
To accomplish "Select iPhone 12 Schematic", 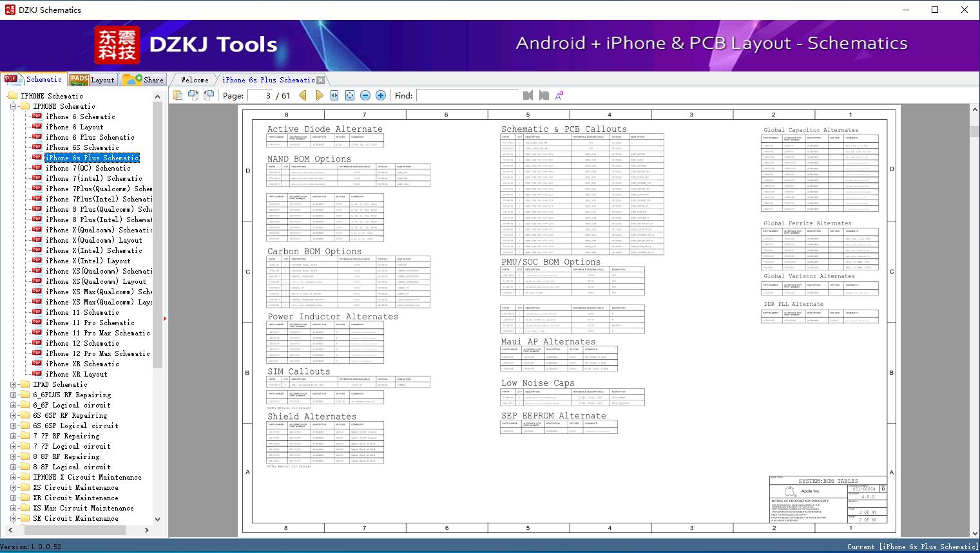I will tap(82, 343).
